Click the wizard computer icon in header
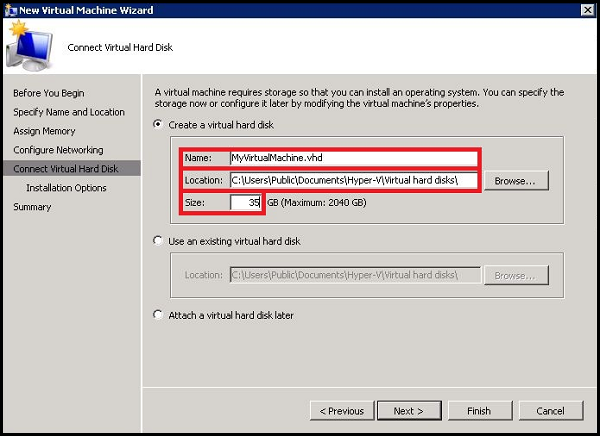The width and height of the screenshot is (600, 436). point(29,46)
